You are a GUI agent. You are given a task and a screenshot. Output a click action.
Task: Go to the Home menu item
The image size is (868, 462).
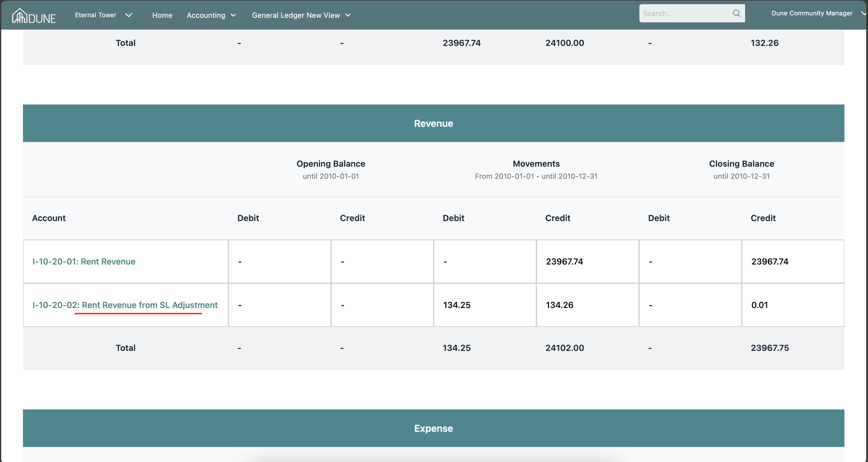pyautogui.click(x=162, y=15)
